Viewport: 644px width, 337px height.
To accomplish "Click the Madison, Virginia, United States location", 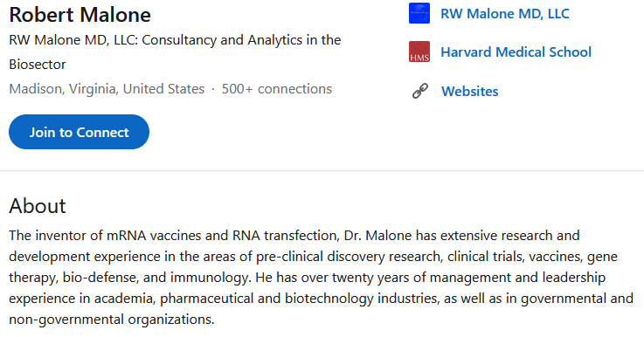I will point(107,89).
